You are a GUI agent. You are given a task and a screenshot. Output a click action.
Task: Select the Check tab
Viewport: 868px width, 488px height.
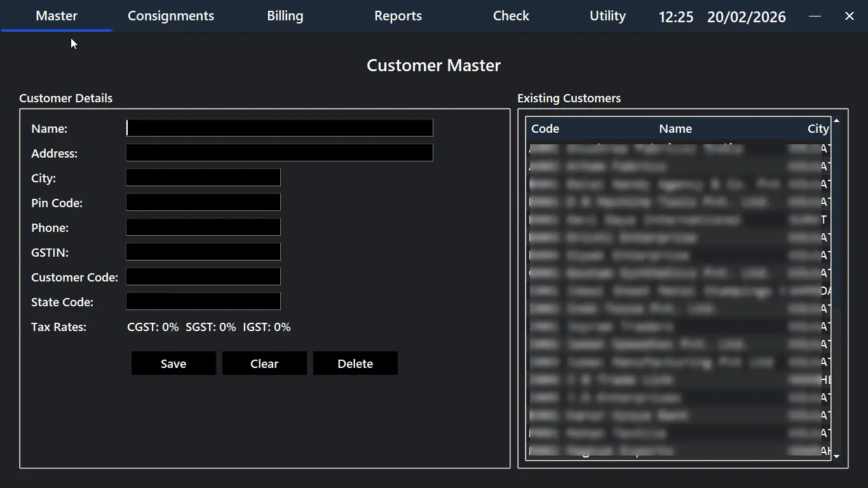(511, 16)
